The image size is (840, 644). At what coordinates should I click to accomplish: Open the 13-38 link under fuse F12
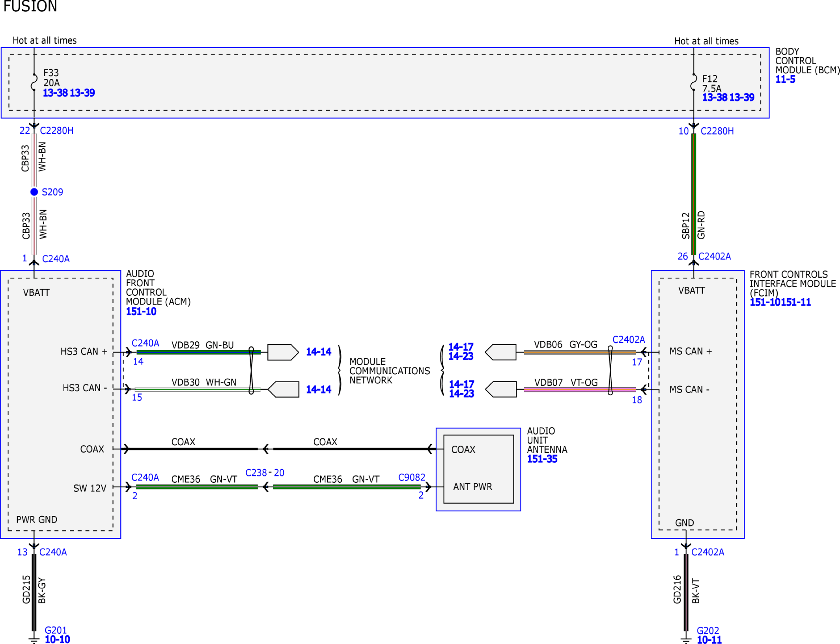tap(715, 97)
